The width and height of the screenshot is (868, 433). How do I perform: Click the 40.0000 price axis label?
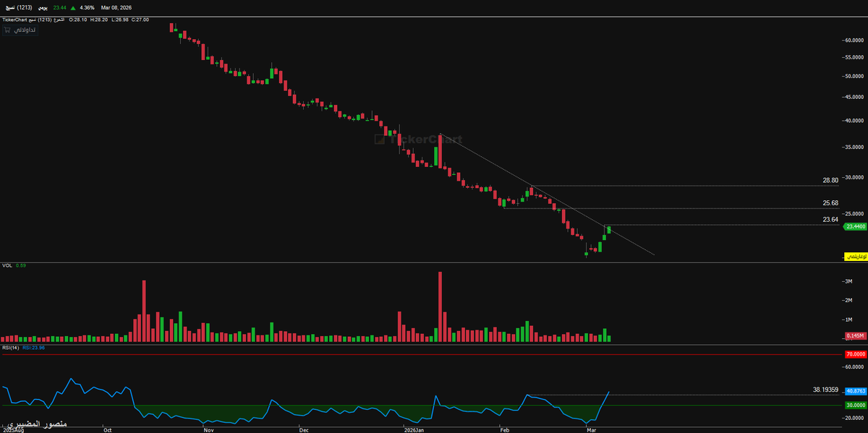(x=855, y=121)
